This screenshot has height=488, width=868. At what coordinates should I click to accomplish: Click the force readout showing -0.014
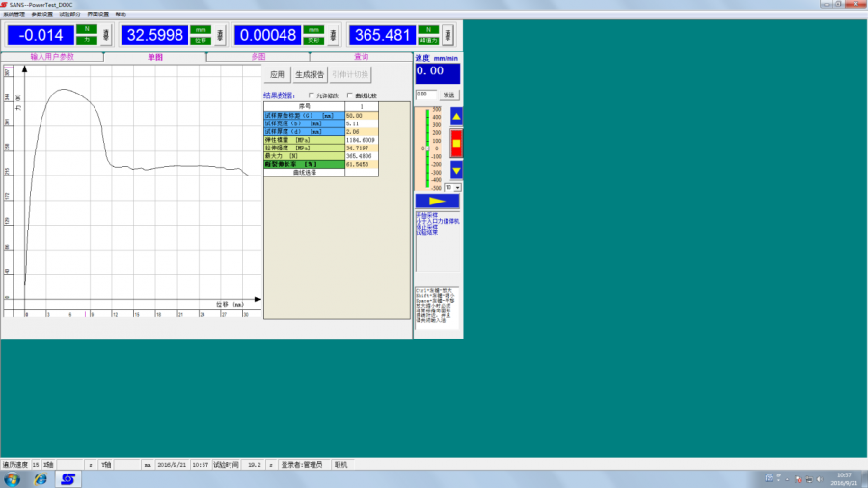click(41, 35)
